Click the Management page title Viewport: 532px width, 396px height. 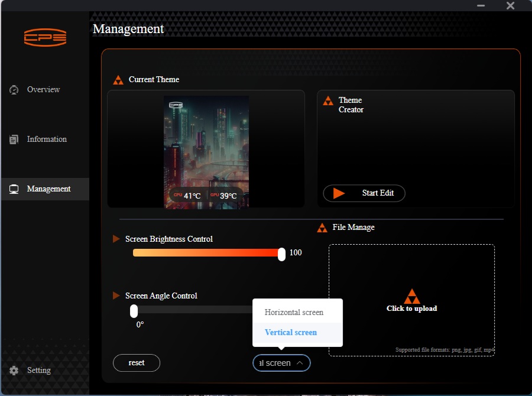click(128, 29)
